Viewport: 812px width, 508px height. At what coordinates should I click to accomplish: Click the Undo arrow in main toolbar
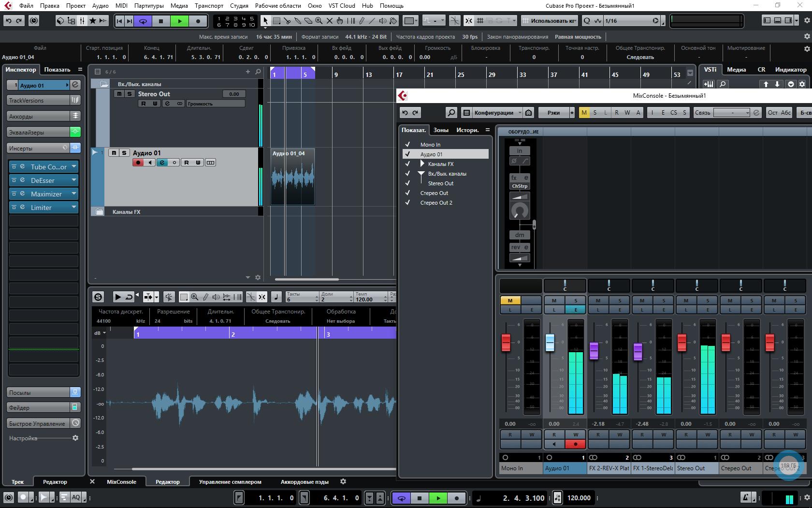click(x=8, y=21)
